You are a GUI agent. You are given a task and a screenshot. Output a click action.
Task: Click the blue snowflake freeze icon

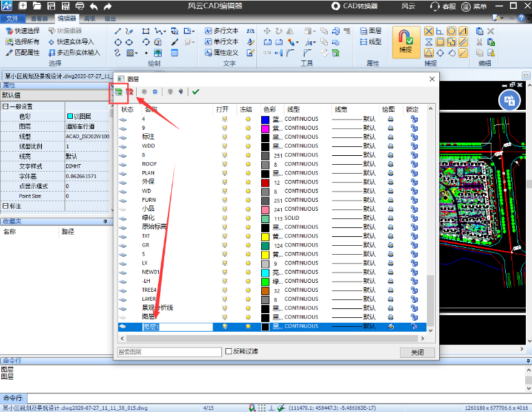point(155,91)
